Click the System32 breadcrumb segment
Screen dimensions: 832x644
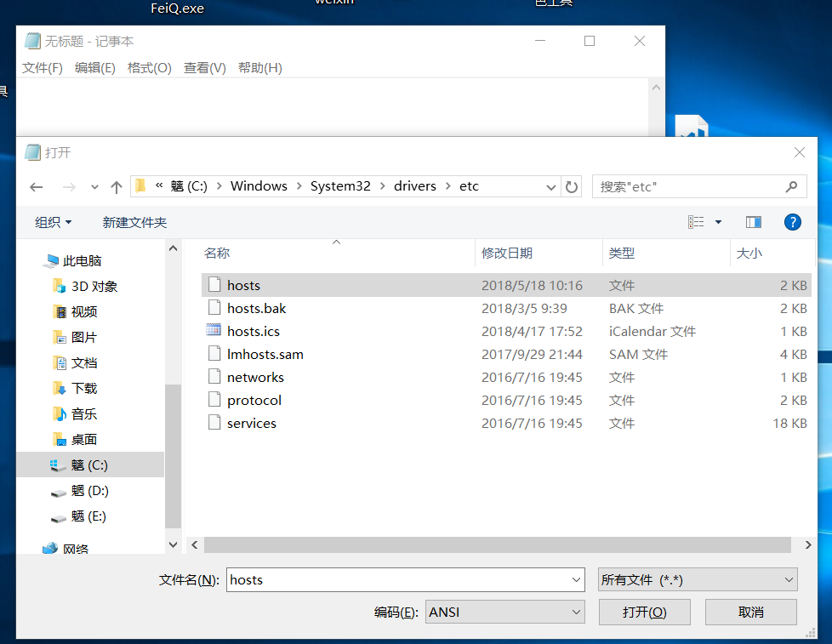coord(340,186)
